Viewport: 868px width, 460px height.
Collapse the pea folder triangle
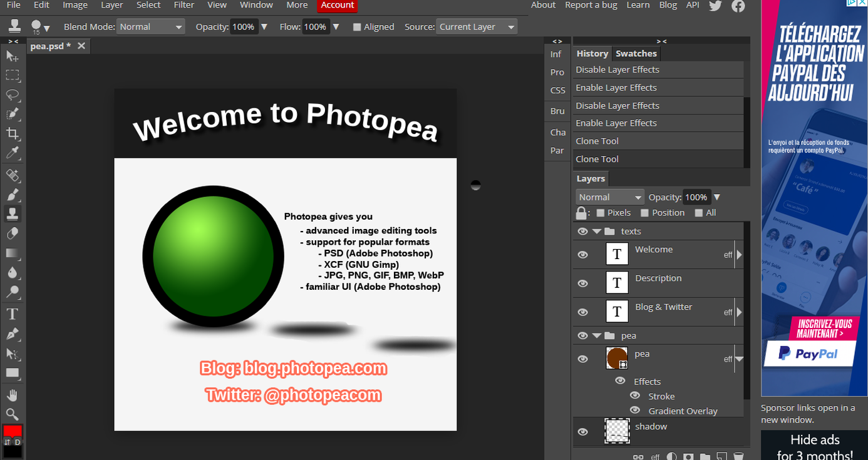click(597, 336)
